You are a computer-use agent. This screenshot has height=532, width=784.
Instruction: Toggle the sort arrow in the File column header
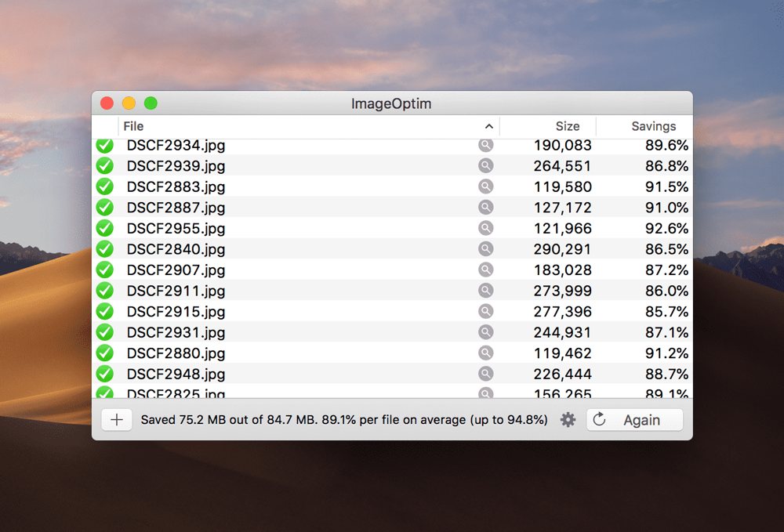(x=489, y=126)
